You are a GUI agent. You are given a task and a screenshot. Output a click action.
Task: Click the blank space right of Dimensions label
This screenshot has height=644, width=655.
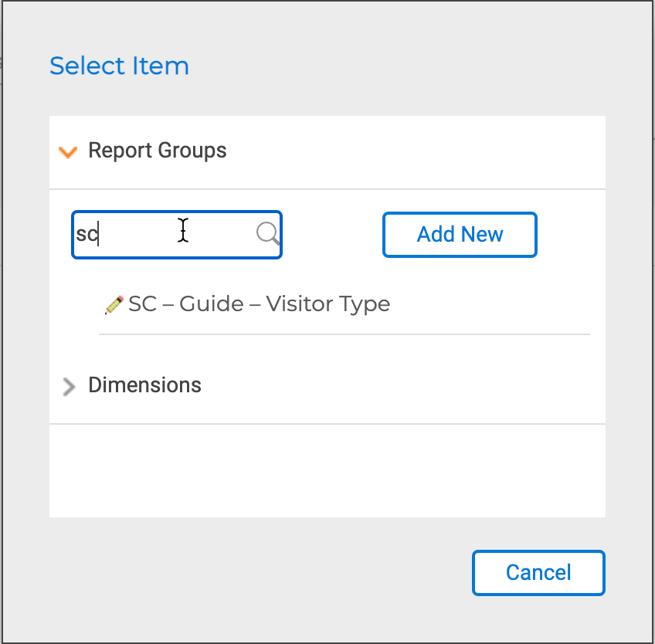(x=402, y=385)
